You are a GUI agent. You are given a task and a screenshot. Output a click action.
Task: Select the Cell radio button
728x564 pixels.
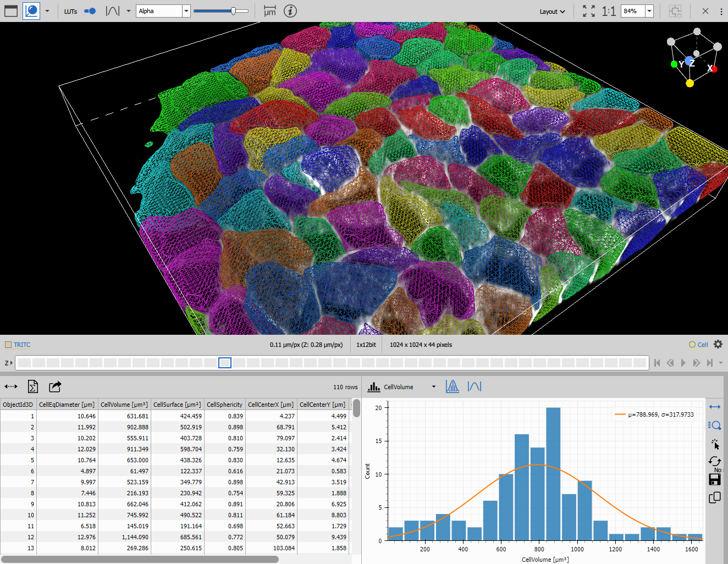[692, 344]
